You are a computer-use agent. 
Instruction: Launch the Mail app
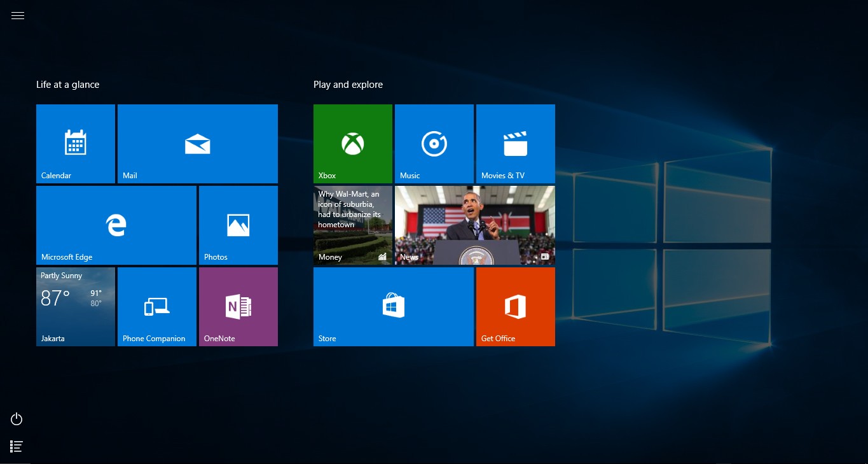(197, 143)
